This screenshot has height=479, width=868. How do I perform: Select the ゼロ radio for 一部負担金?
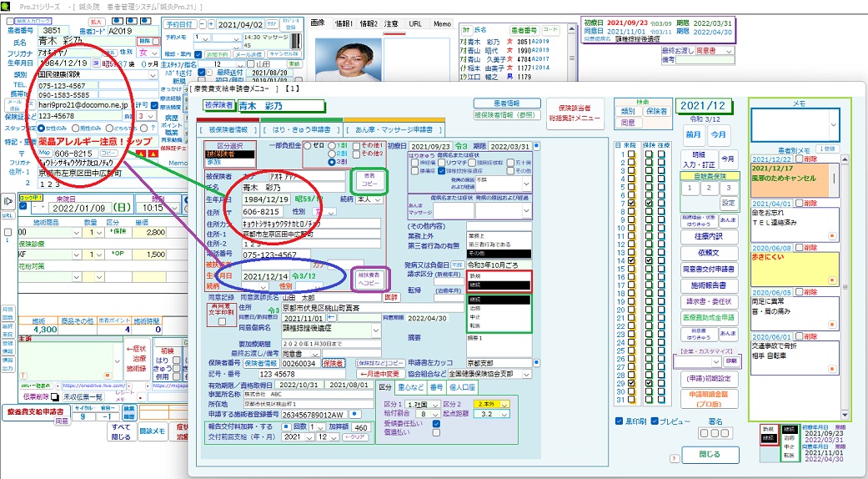coord(307,146)
